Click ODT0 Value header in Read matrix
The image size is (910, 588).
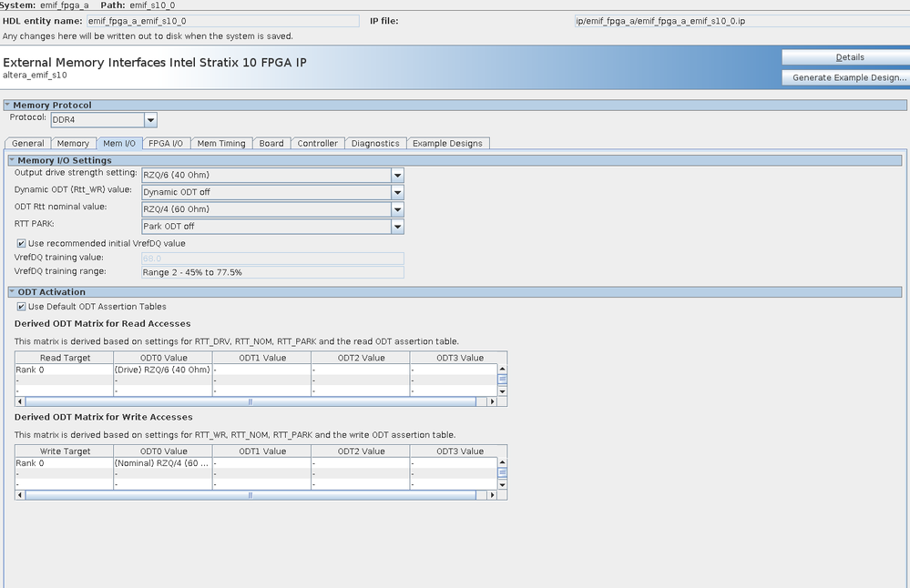point(163,358)
